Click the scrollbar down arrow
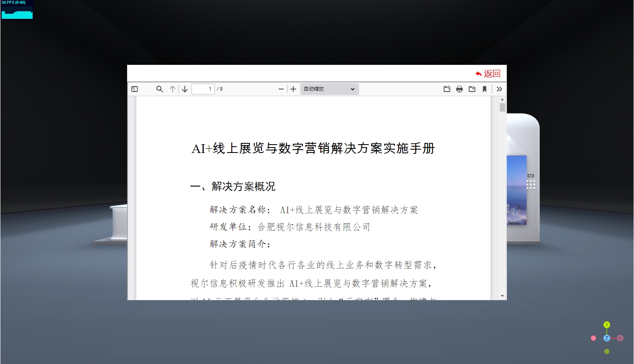Viewport: 634px width, 364px height. (502, 296)
